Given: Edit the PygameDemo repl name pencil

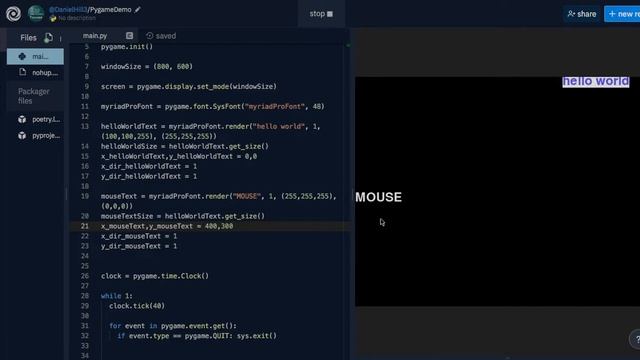Looking at the screenshot, I should click(x=138, y=9).
